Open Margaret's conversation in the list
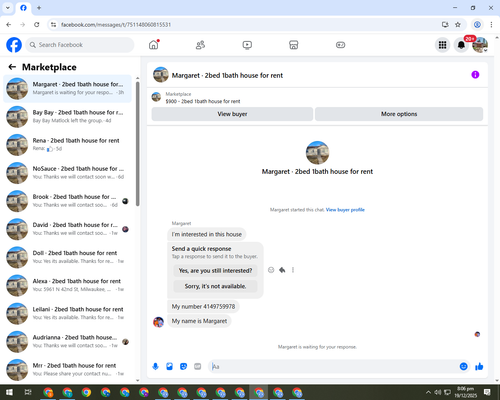The image size is (500, 400). click(x=67, y=89)
